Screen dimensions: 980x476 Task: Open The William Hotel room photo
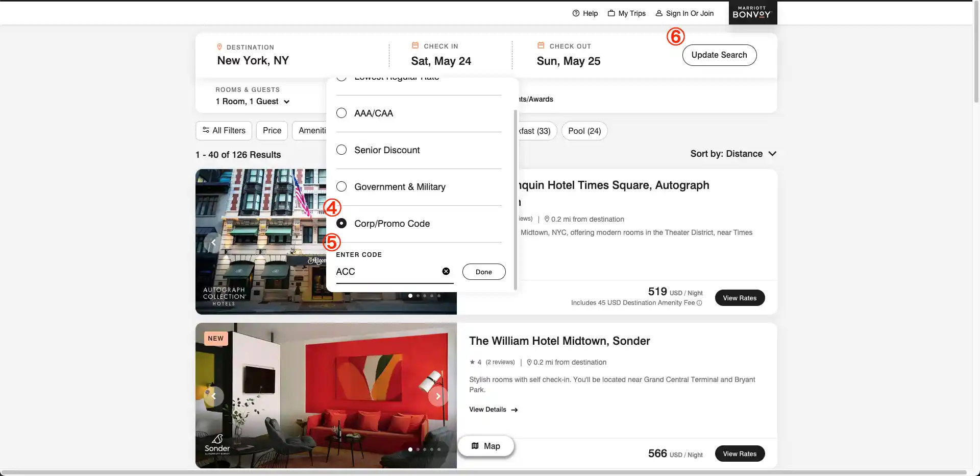(326, 395)
